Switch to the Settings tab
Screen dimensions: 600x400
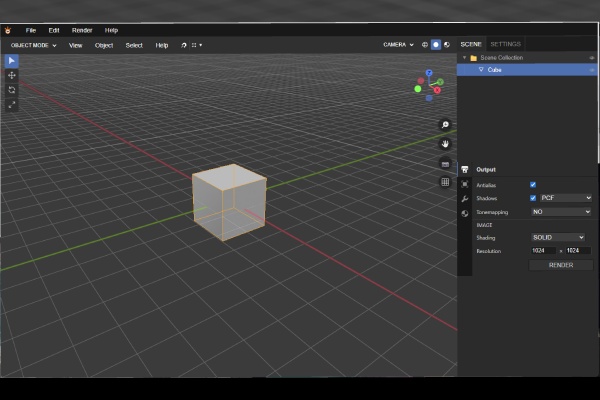click(x=505, y=44)
